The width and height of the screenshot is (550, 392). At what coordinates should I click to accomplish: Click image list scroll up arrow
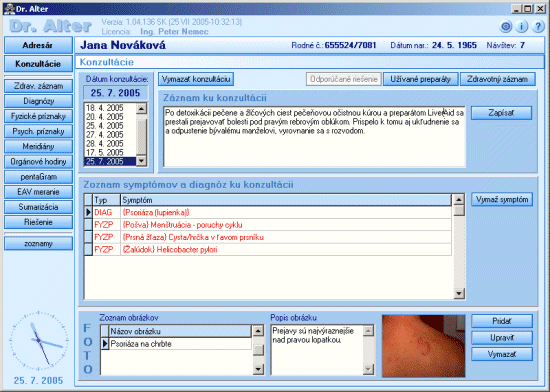point(258,331)
